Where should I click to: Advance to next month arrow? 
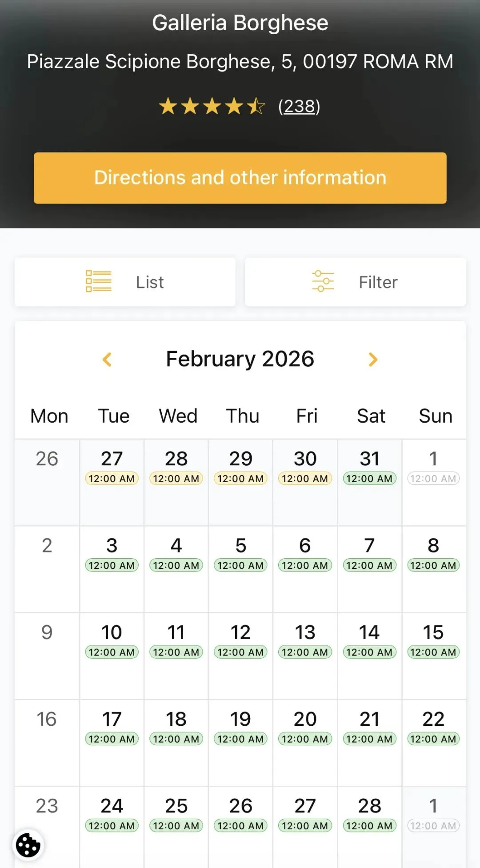coord(373,359)
